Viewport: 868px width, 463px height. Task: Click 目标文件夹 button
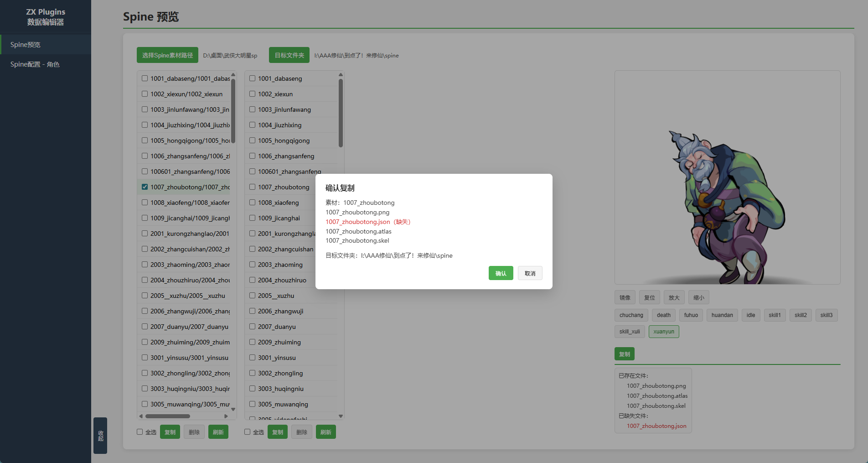click(289, 55)
